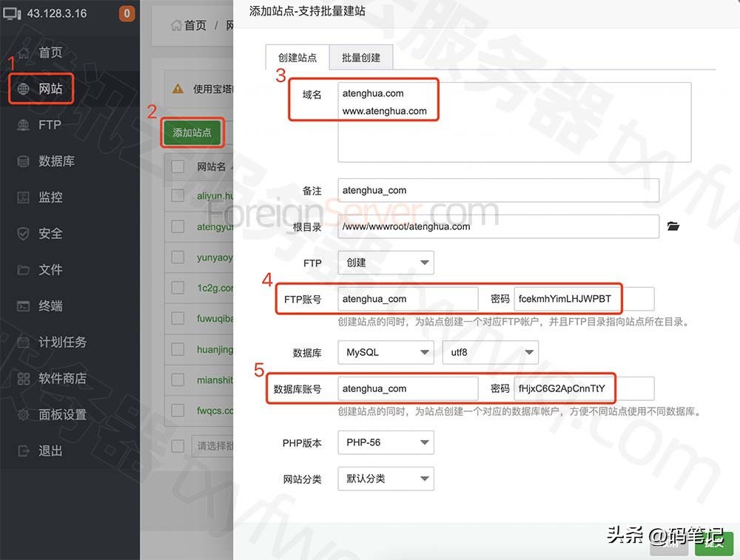Change the utf8 encoding selection
This screenshot has height=560, width=740.
click(491, 352)
